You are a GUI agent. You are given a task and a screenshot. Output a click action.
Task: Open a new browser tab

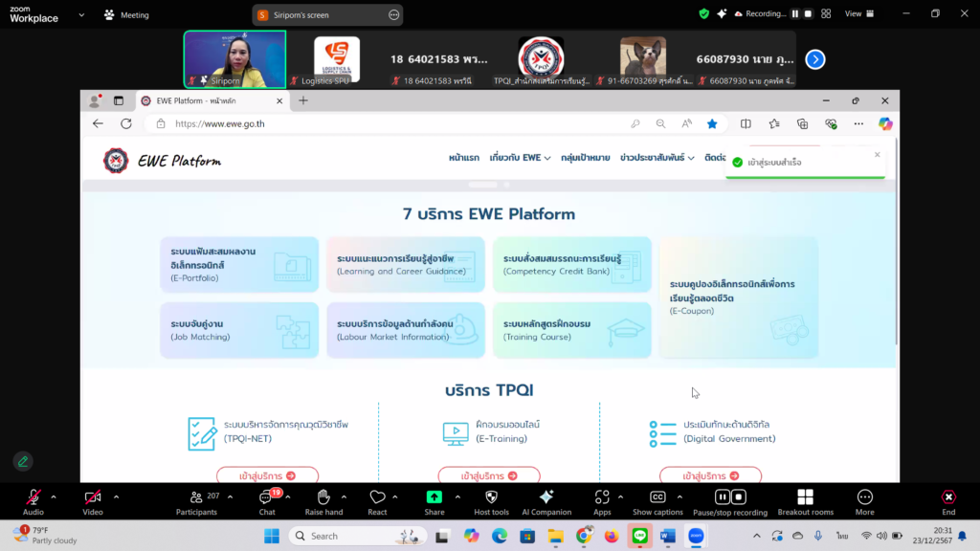pos(303,100)
